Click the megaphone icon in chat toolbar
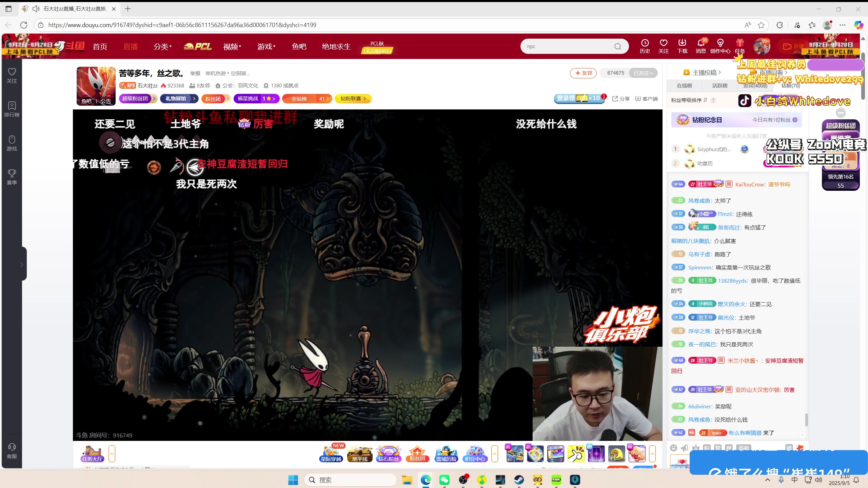Viewport: 868px width, 488px height. (685, 448)
